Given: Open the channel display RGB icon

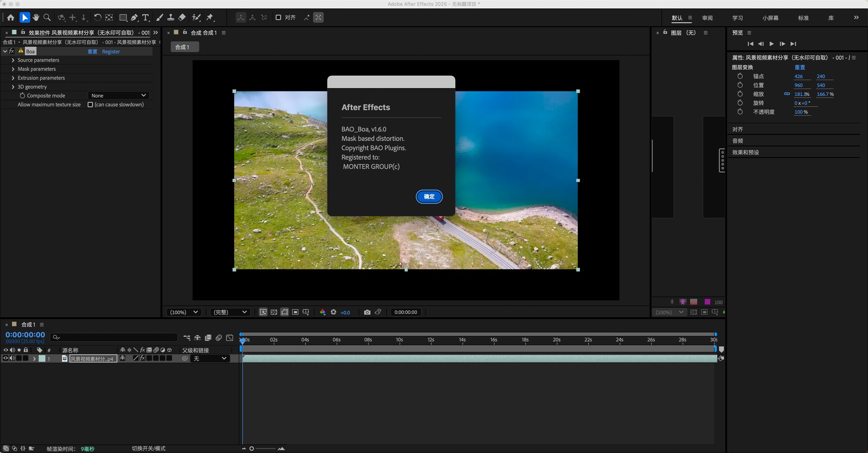Looking at the screenshot, I should [x=323, y=312].
